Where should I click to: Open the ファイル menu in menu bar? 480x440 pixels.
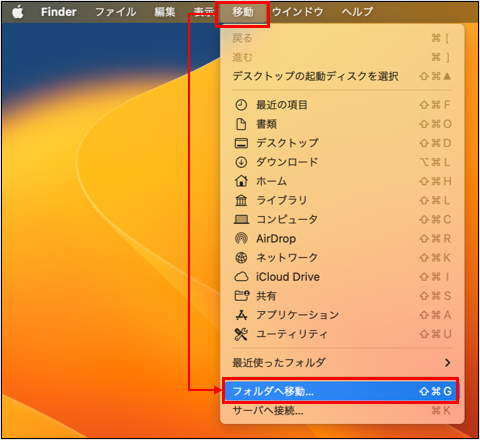(116, 12)
